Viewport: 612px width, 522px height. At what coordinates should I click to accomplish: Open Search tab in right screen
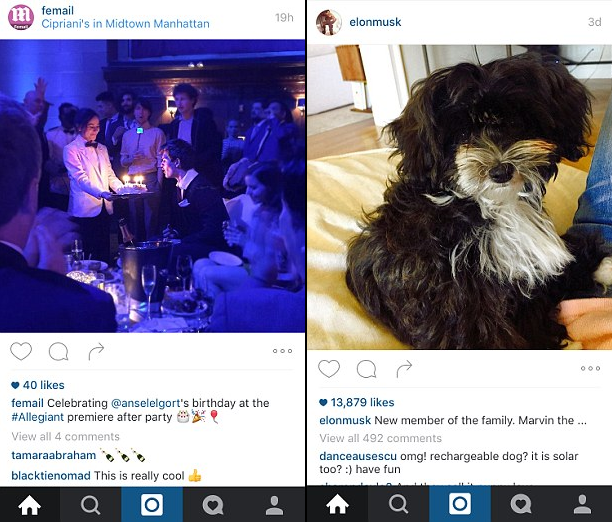[x=399, y=504]
